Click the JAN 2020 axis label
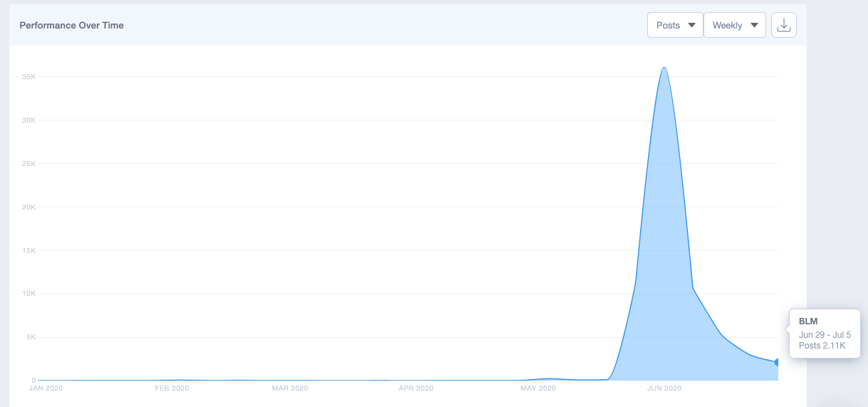The image size is (868, 407). 46,388
